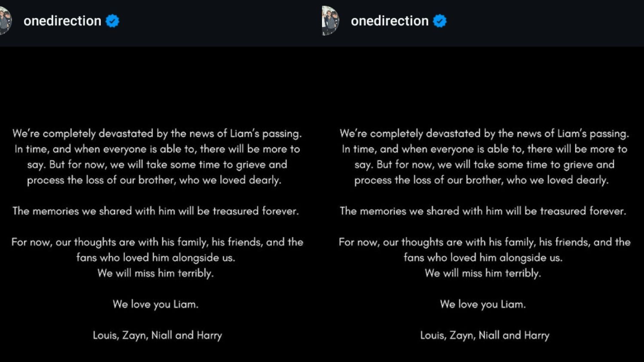The width and height of the screenshot is (644, 362).
Task: Click the verified badge in the right header
Action: 440,21
